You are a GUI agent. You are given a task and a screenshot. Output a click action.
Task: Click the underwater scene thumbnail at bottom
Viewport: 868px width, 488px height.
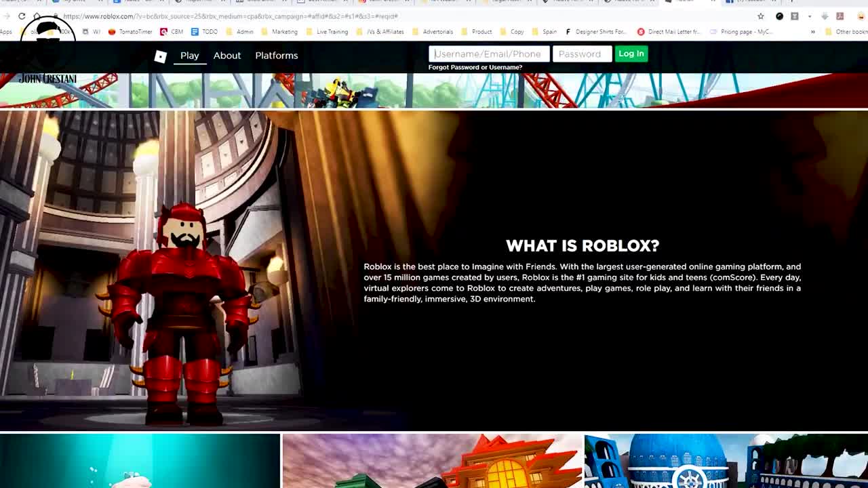140,461
